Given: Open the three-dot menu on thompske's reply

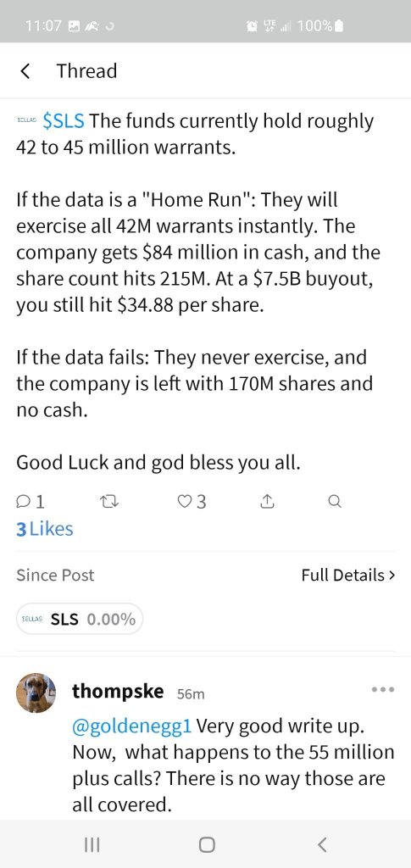Looking at the screenshot, I should (x=383, y=690).
